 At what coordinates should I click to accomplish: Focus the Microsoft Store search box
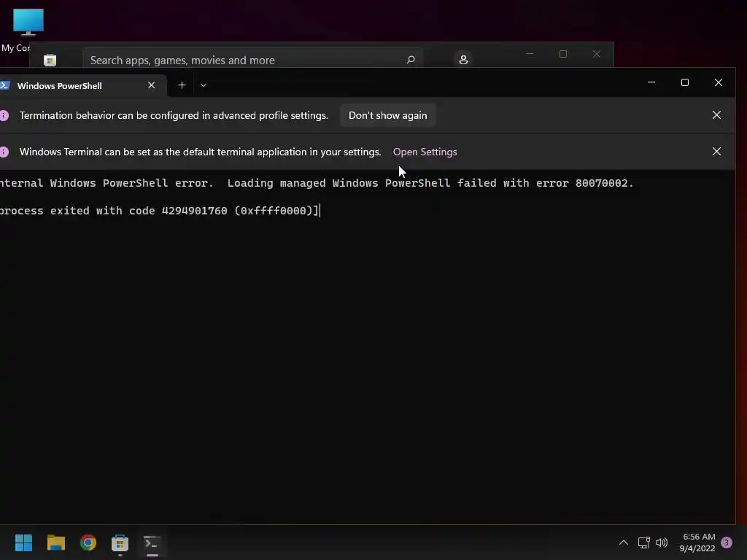(x=253, y=60)
